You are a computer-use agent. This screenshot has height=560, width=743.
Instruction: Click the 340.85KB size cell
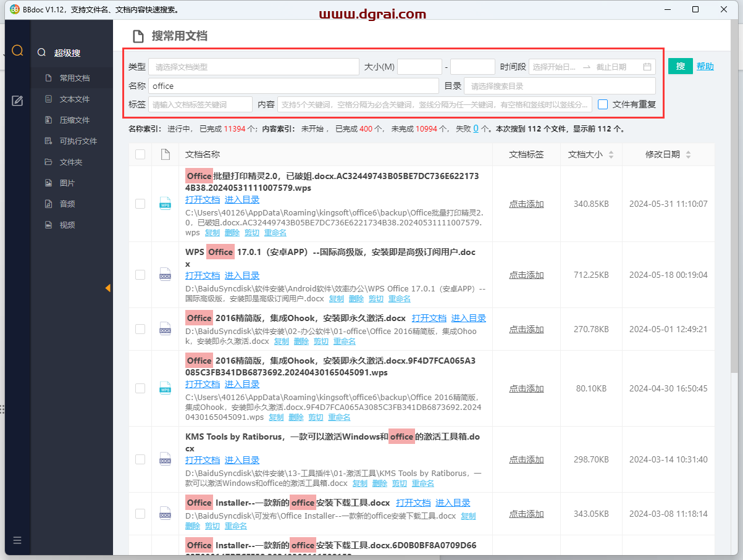[x=591, y=204]
